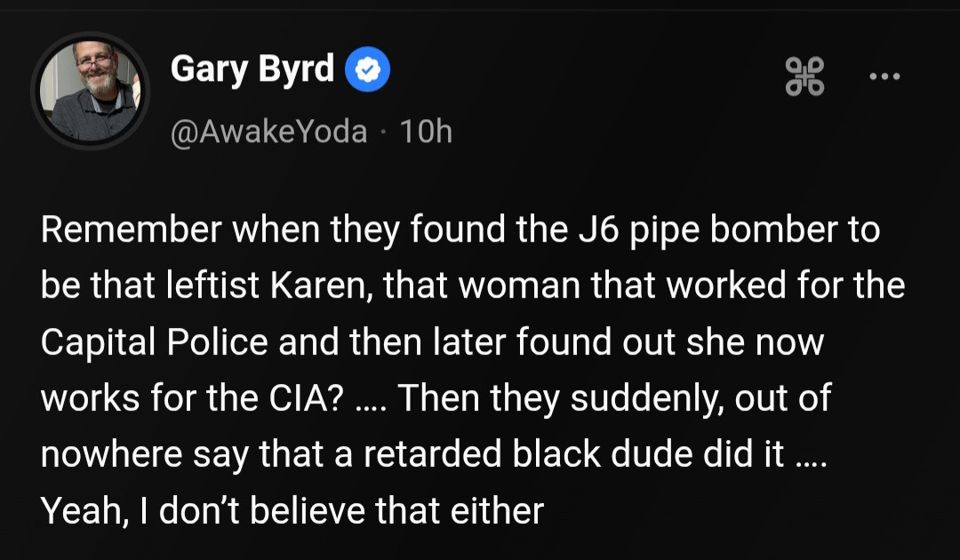Click Gary Byrd's profile avatar photo
Viewport: 960px width, 560px height.
pyautogui.click(x=91, y=91)
